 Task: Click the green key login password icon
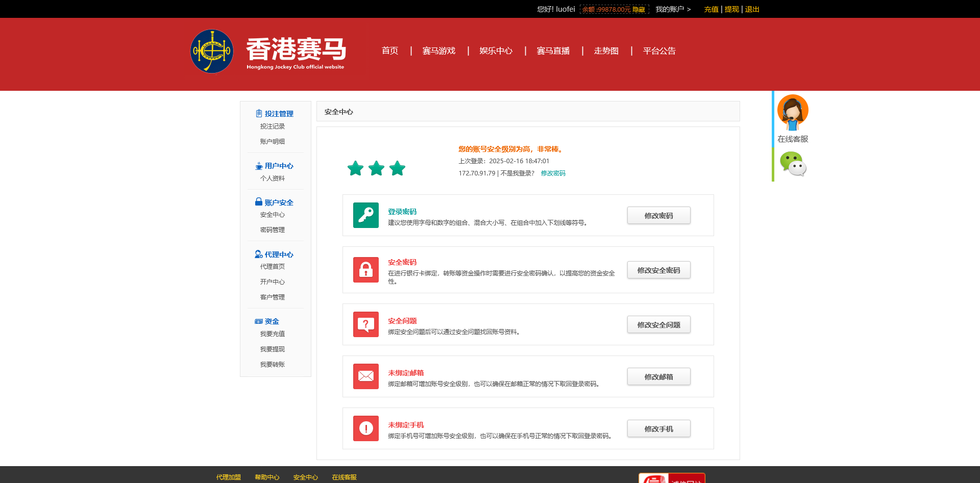(x=365, y=215)
